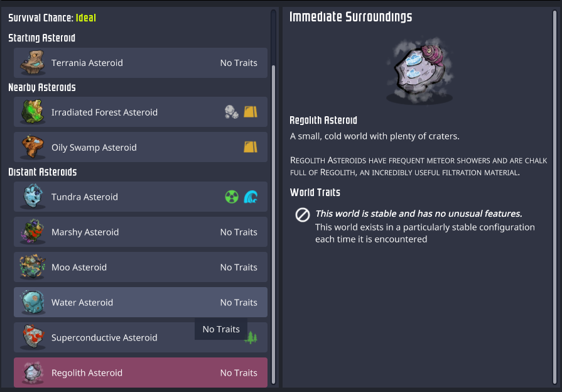Click the green radiation trait icon on Tundra

click(x=232, y=197)
